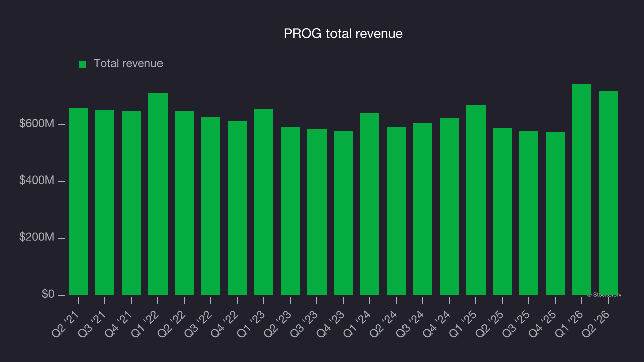The width and height of the screenshot is (644, 362).
Task: Select the Q2 '24 revenue bar
Action: (x=396, y=211)
